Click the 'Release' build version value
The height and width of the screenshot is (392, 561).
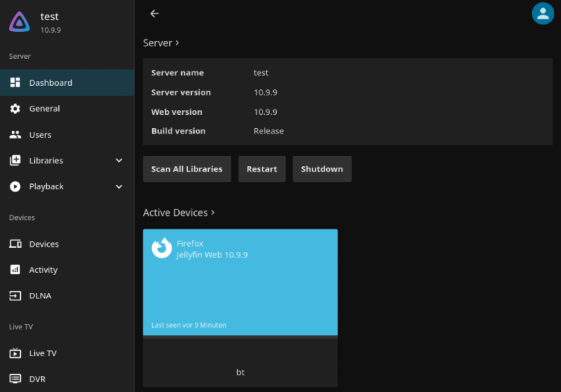[x=269, y=131]
